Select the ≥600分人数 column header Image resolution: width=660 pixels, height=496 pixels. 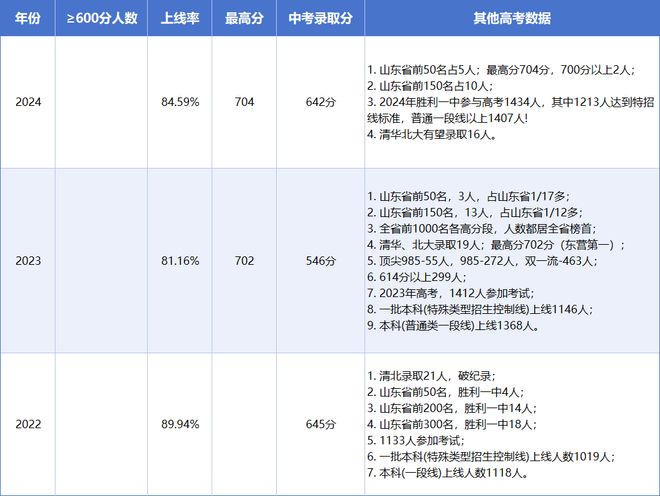click(101, 19)
